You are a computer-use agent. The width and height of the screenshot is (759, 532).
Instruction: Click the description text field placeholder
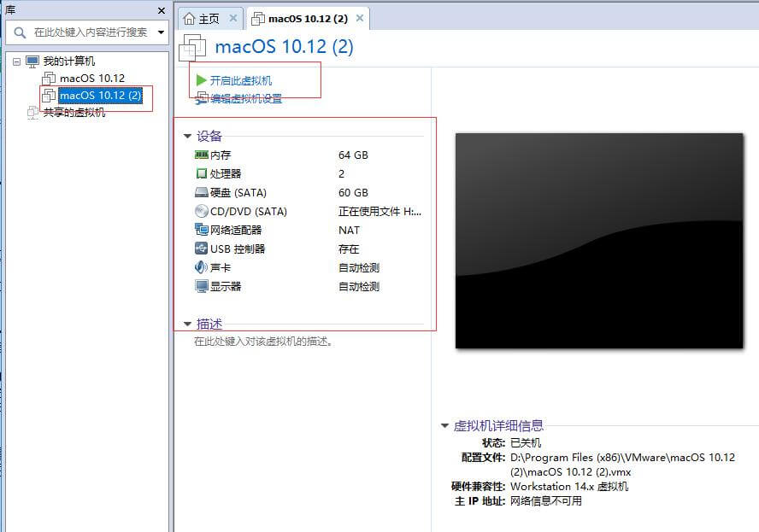pos(263,342)
